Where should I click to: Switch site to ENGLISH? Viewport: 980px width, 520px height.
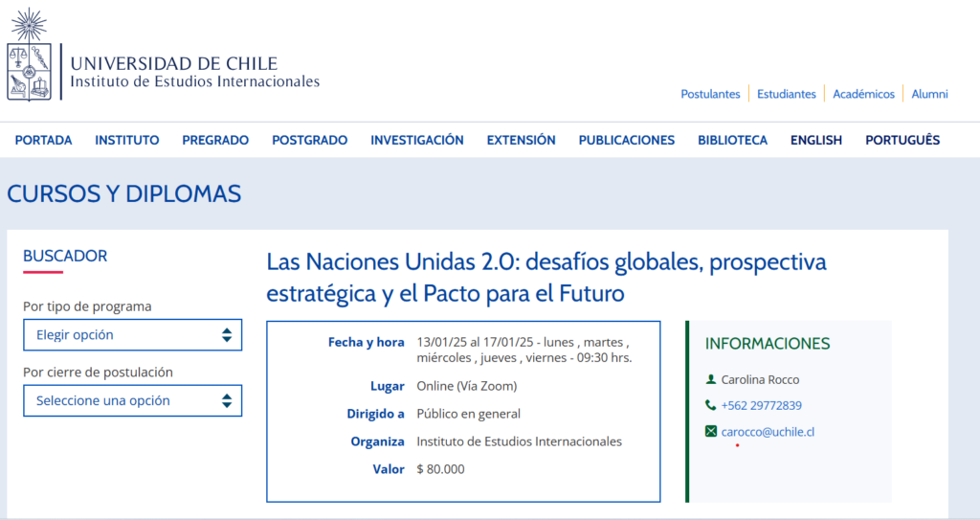pos(816,140)
